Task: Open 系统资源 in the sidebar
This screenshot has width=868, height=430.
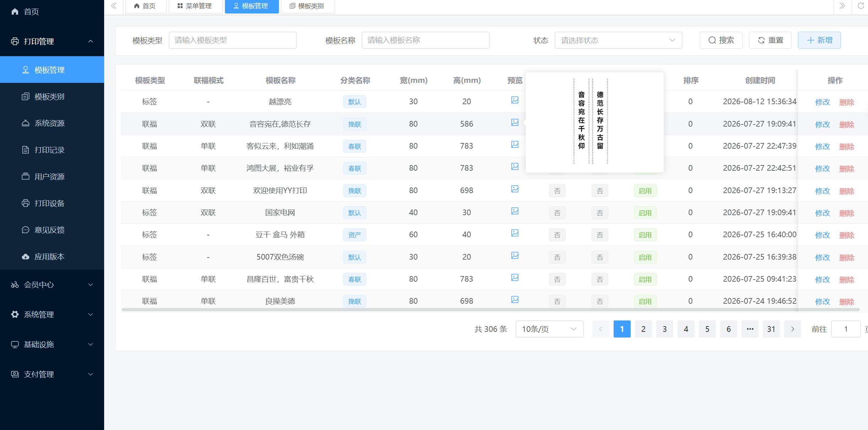Action: 52,123
